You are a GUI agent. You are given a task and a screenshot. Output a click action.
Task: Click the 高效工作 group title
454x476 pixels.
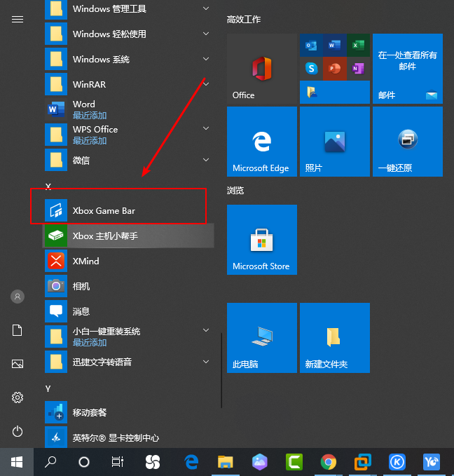tap(244, 20)
